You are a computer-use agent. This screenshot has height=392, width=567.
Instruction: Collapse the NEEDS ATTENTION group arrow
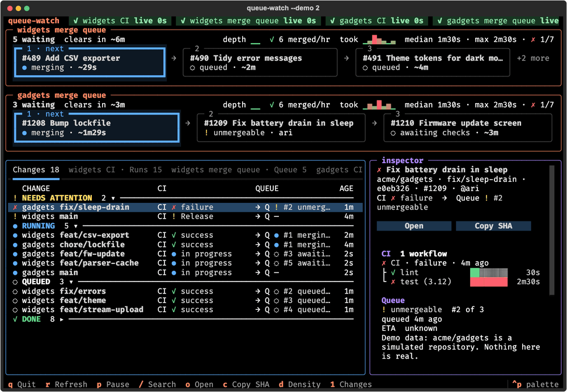[113, 198]
